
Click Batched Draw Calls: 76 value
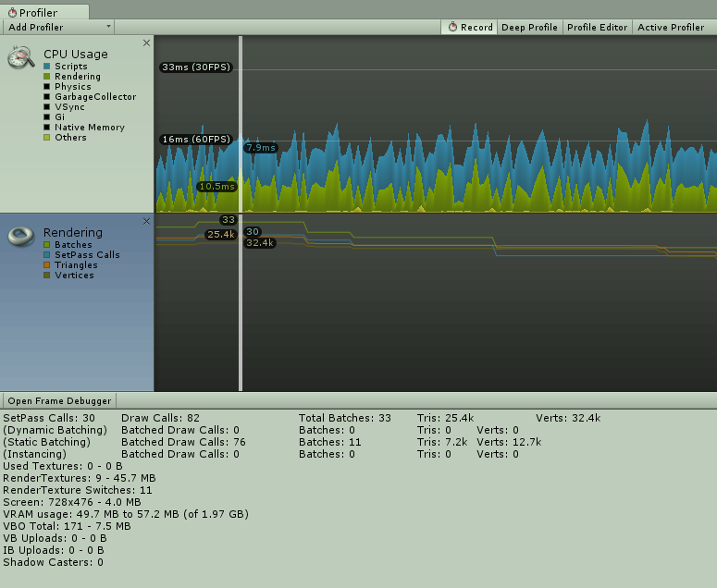point(183,442)
